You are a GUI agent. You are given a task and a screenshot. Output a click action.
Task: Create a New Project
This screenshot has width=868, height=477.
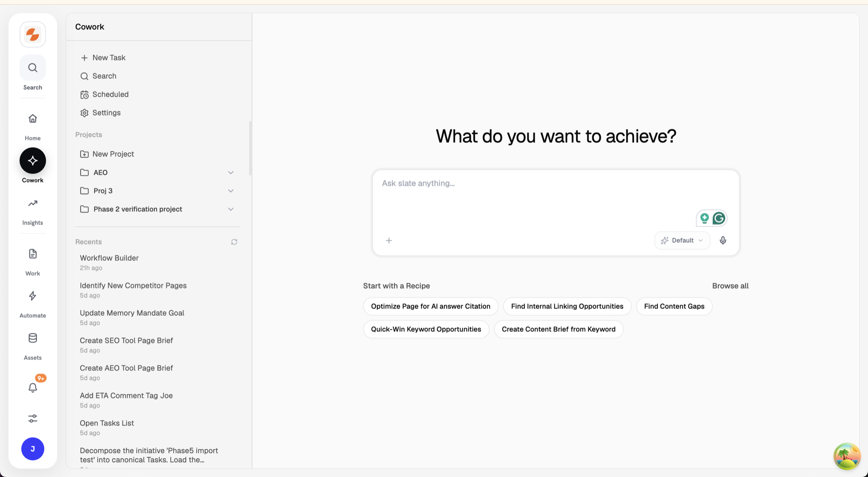coord(108,154)
